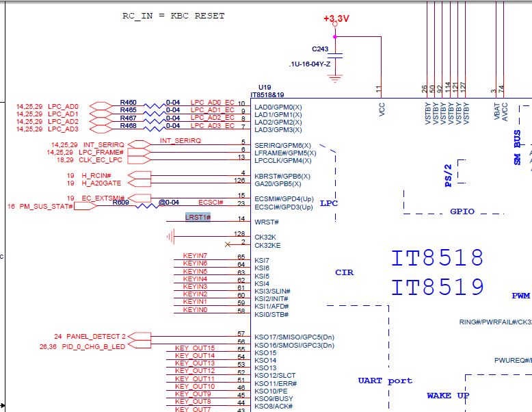Click the red ECSCI# net label
Screen dimensions: 532x412
[x=211, y=203]
